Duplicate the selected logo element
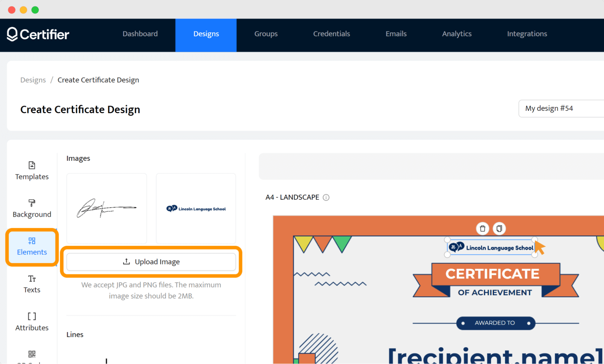 point(499,228)
